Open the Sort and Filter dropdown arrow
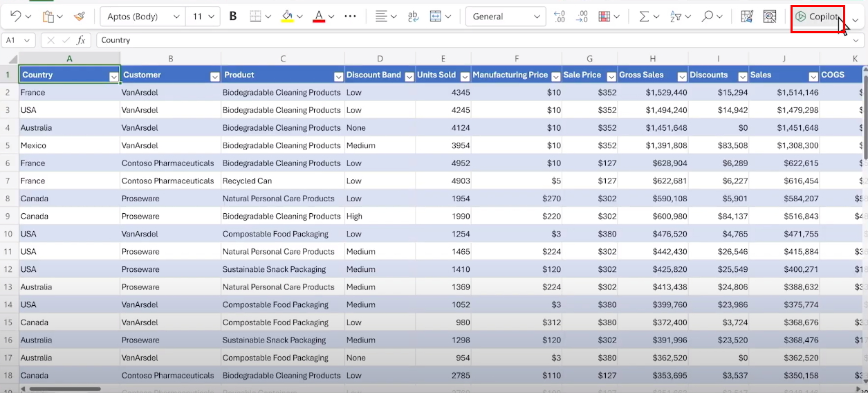Viewport: 868px width, 393px height. [688, 17]
